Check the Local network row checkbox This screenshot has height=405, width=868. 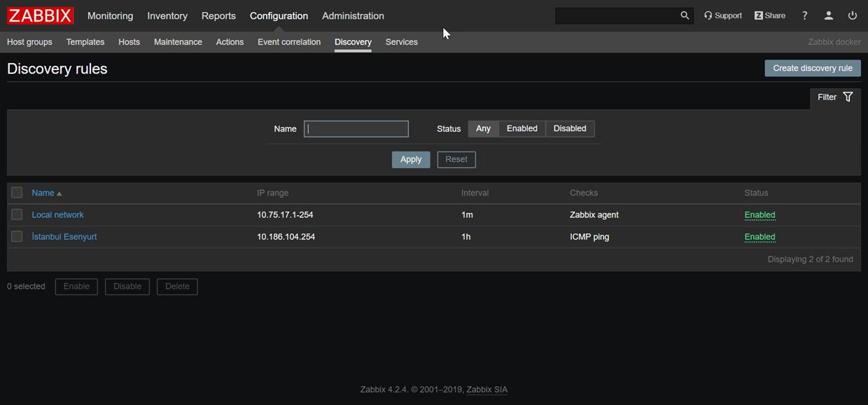(17, 215)
